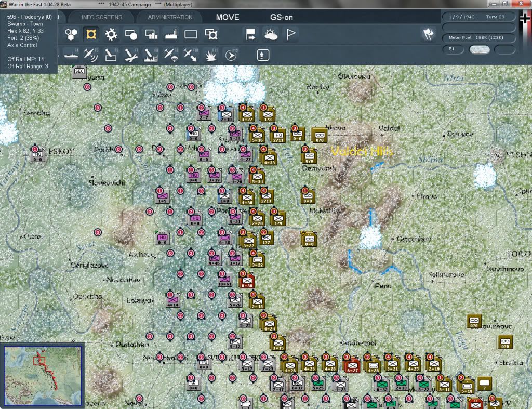Toggle the hex grid display icon

click(x=71, y=34)
